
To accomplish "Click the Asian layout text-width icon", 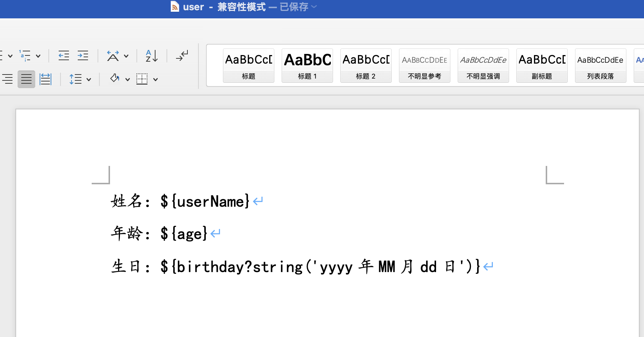I will coord(113,56).
